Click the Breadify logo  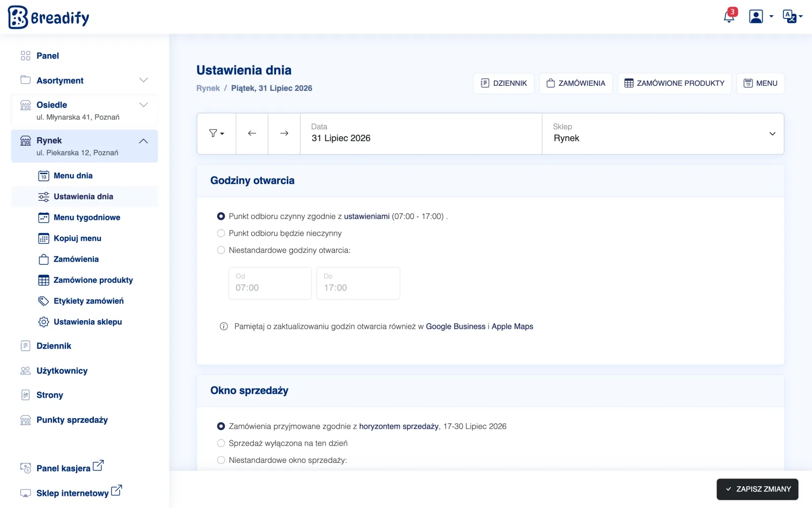point(49,17)
